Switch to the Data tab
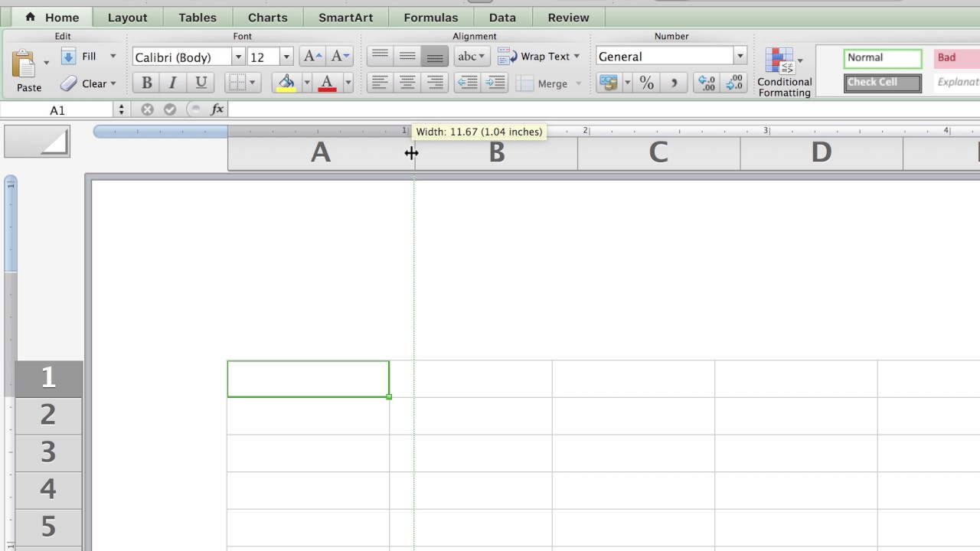This screenshot has height=551, width=980. pos(502,17)
